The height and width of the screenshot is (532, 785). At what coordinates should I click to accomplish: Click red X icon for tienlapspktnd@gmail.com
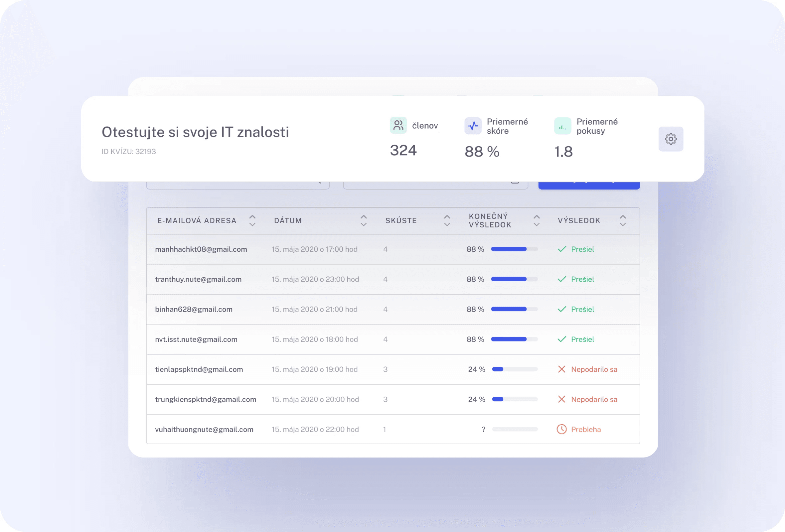coord(562,369)
